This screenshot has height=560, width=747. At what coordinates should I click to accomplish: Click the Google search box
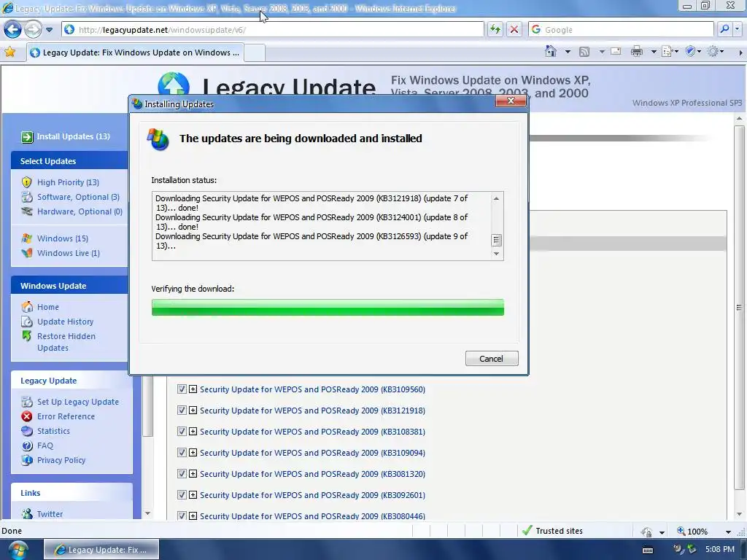point(620,29)
